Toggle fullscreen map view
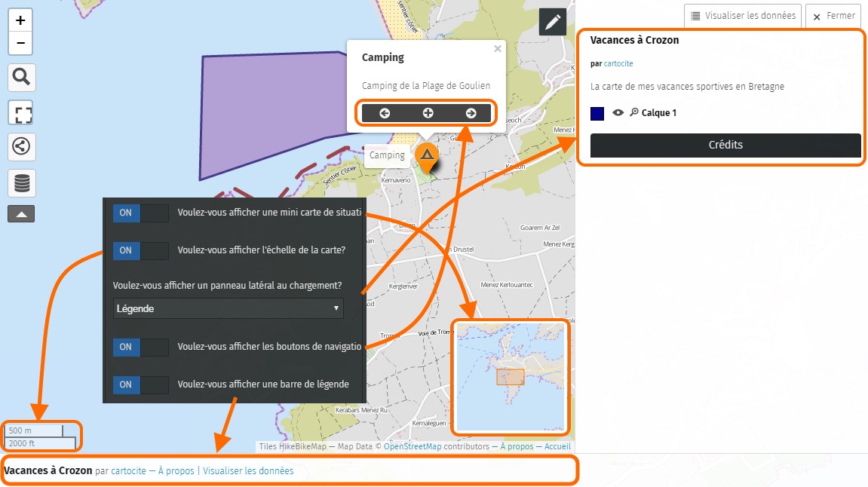This screenshot has width=868, height=487. click(21, 115)
